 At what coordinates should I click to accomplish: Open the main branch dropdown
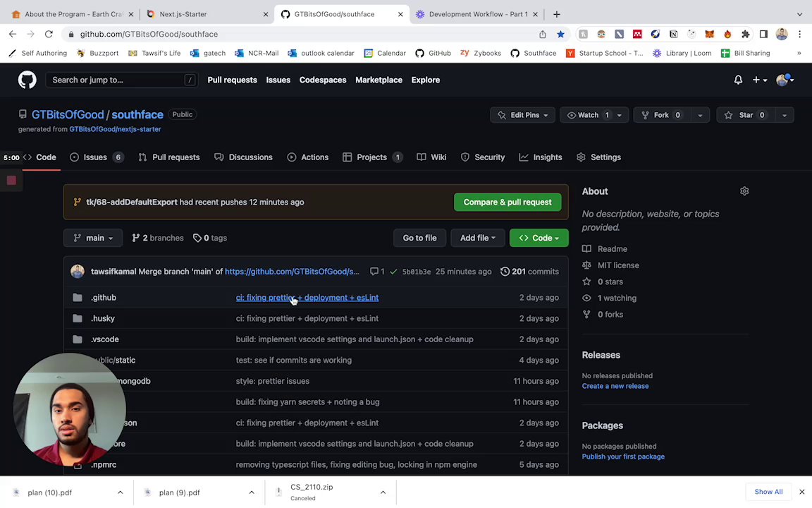tap(93, 238)
